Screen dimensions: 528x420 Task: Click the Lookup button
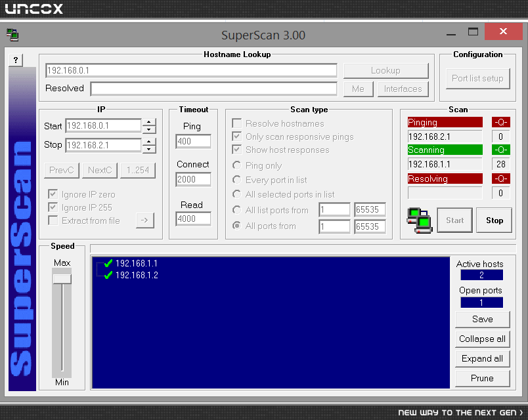pos(386,71)
